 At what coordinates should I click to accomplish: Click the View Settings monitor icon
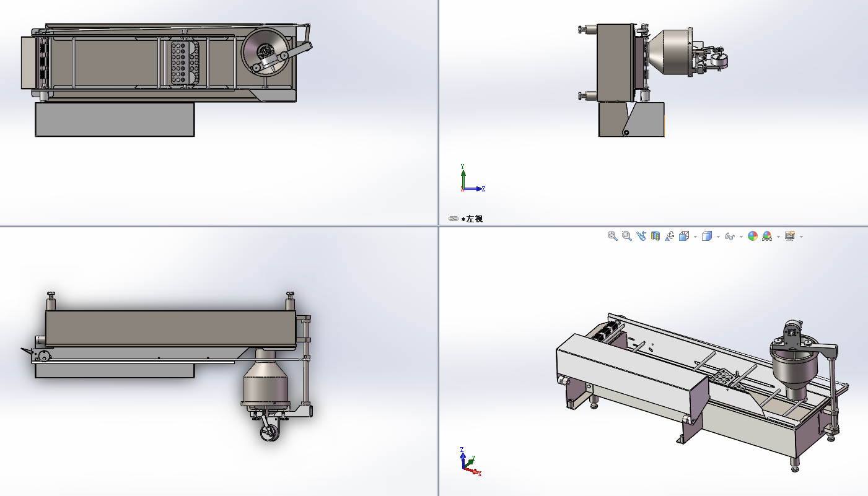[790, 236]
